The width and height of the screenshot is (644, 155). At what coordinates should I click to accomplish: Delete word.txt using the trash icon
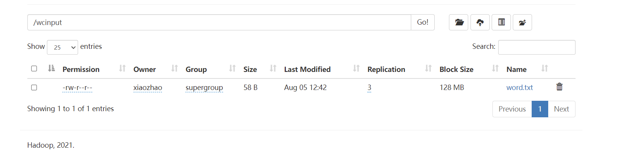tap(559, 87)
